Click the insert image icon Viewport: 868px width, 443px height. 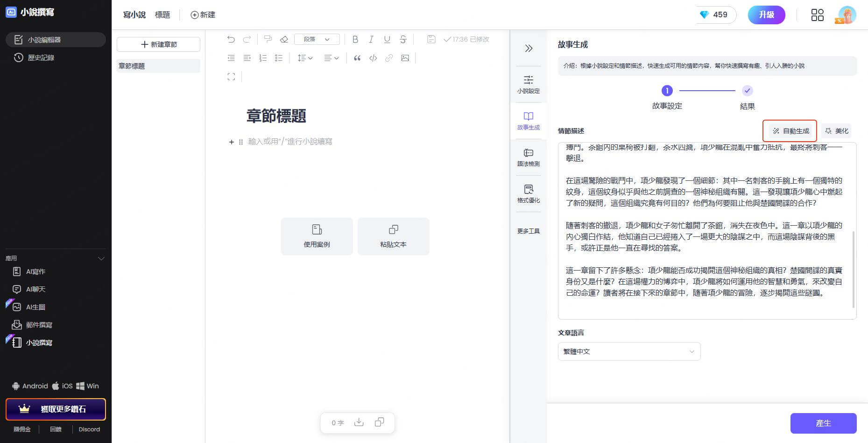click(x=405, y=58)
